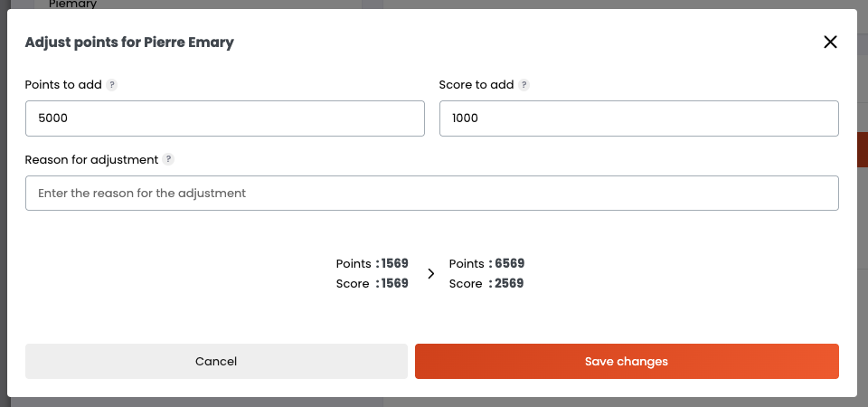Focus the Points to add field
The height and width of the screenshot is (407, 868).
[224, 118]
